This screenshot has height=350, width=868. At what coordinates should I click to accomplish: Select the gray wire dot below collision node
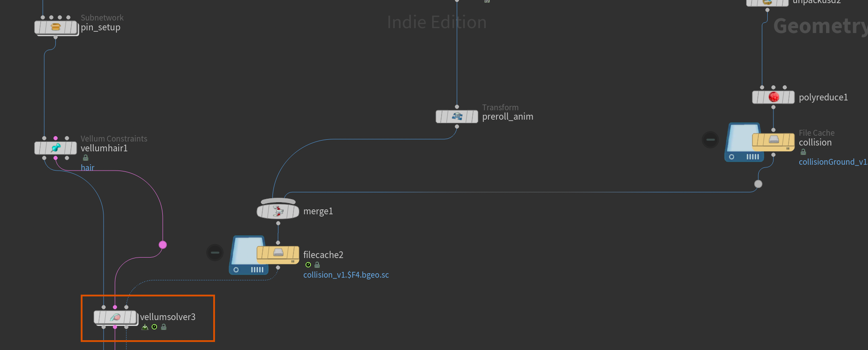click(x=758, y=184)
